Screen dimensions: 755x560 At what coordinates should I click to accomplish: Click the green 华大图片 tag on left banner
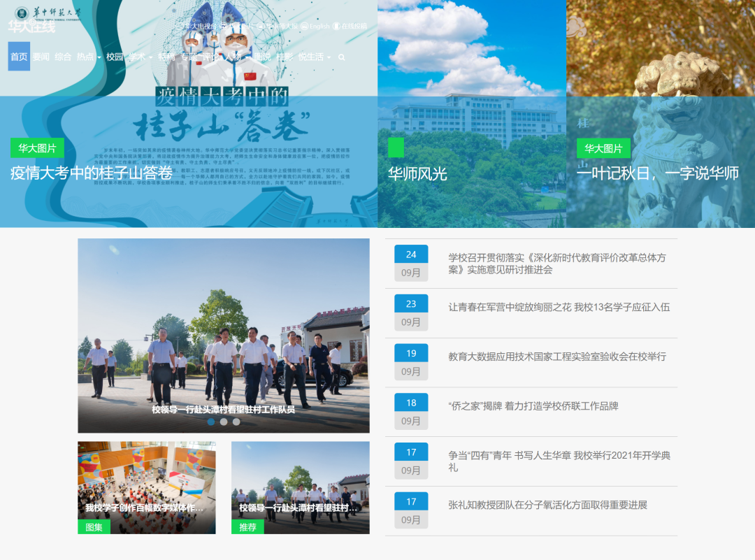tap(37, 148)
